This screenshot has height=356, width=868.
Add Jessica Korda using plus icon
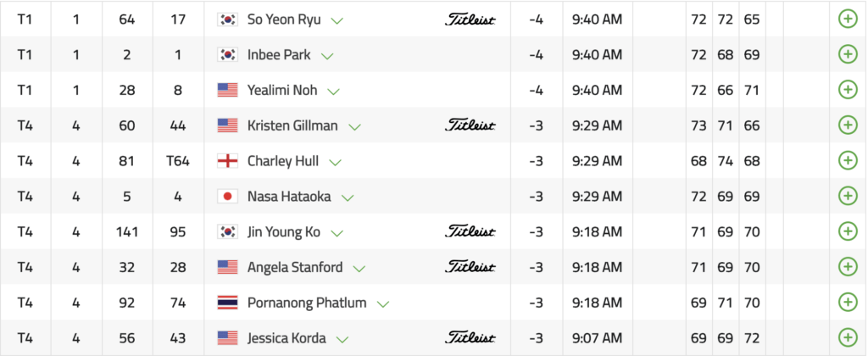click(x=847, y=338)
